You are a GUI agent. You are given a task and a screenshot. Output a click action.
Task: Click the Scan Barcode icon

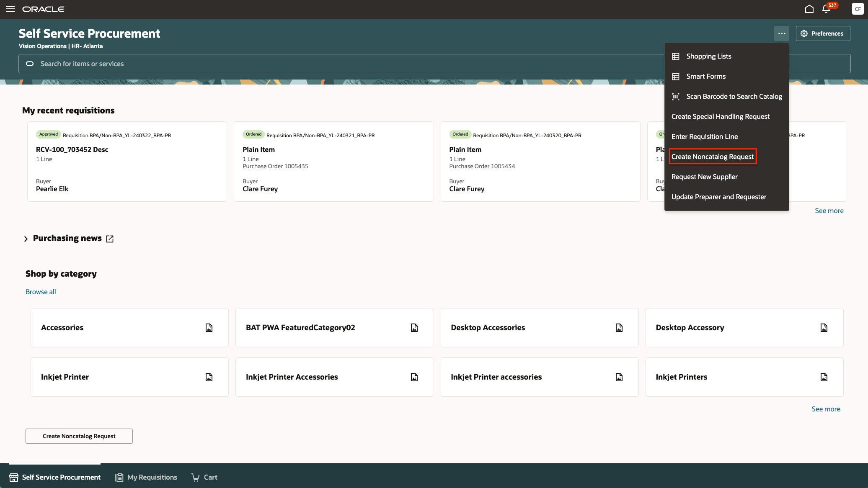click(x=676, y=97)
